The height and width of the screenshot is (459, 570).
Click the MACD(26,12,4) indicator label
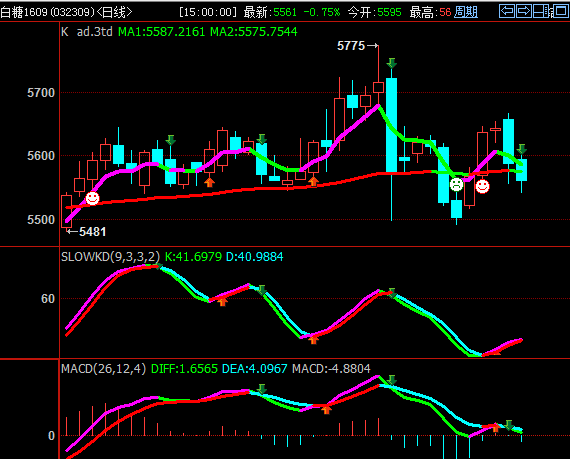tap(104, 369)
